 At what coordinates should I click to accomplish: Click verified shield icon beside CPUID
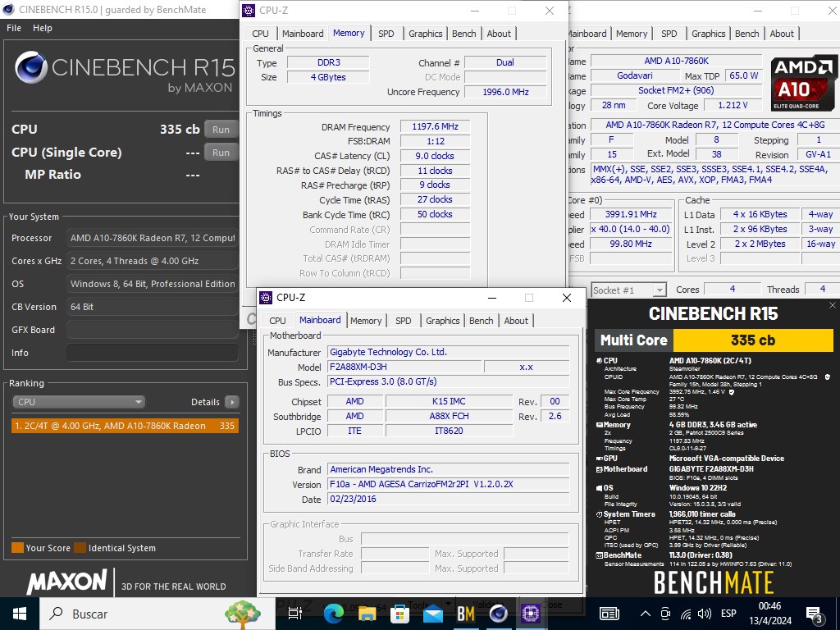(828, 377)
